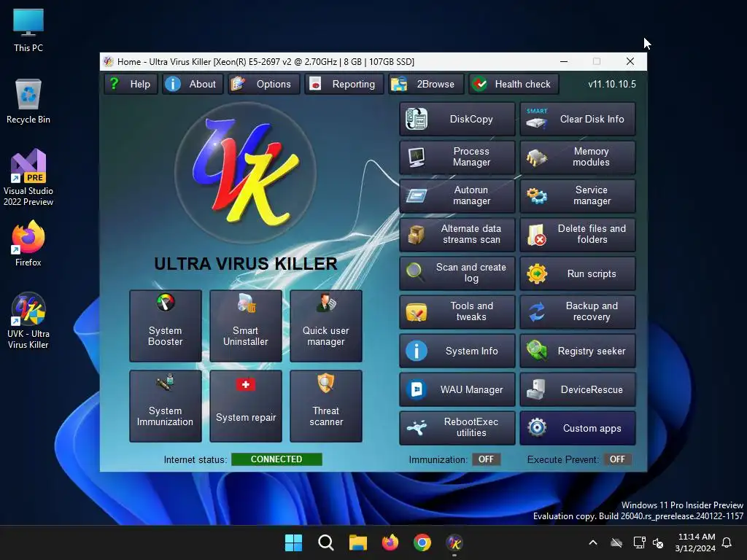Click the CONNECTED internet status indicator
Image resolution: width=747 pixels, height=560 pixels.
click(276, 459)
